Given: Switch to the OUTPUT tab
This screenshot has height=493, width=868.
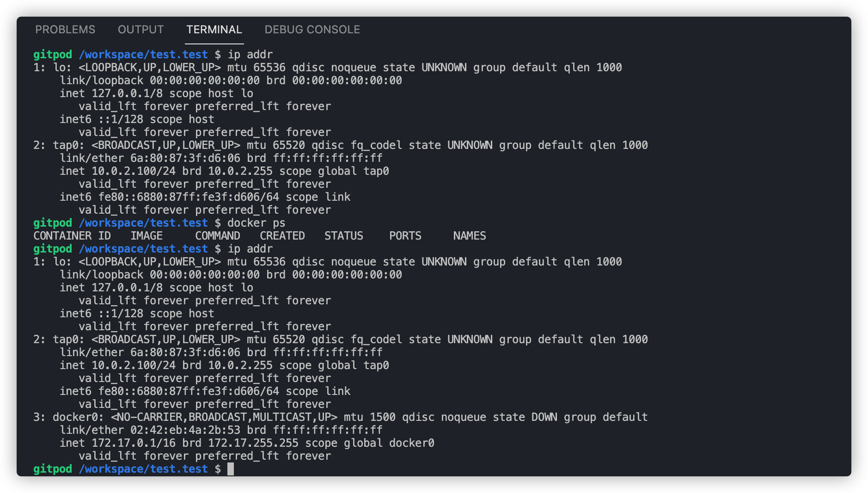Looking at the screenshot, I should tap(141, 29).
